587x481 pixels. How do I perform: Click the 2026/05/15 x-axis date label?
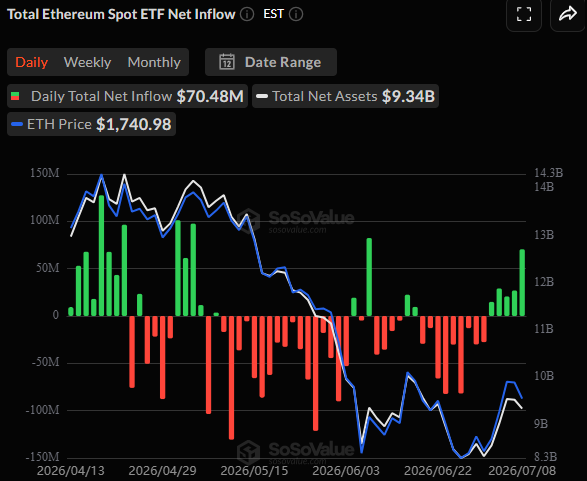pos(254,471)
